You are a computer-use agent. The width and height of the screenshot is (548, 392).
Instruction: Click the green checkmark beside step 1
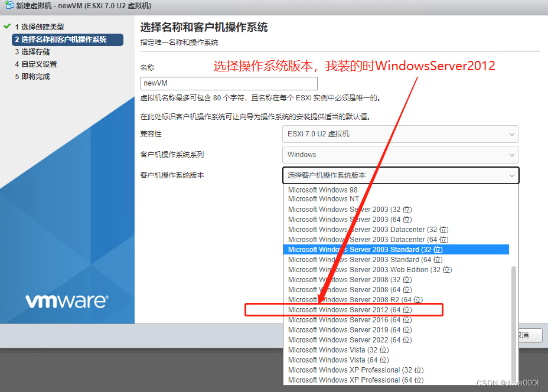click(6, 26)
